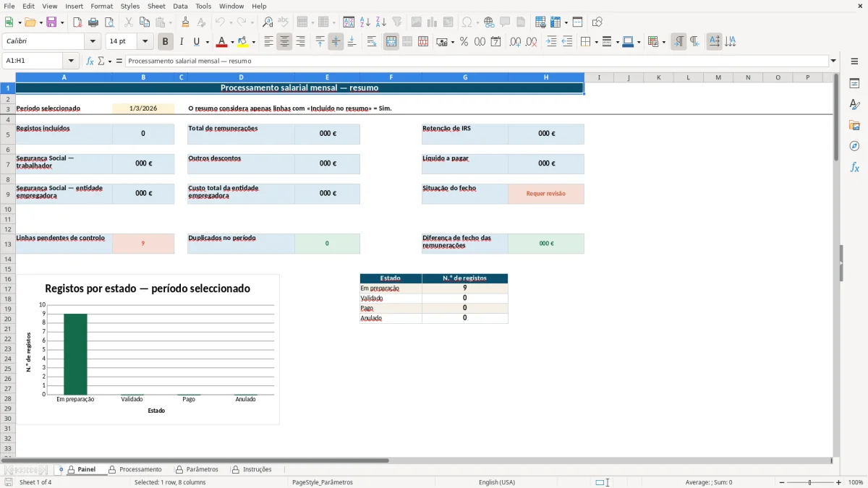
Task: Click the formula input line
Action: [477, 61]
